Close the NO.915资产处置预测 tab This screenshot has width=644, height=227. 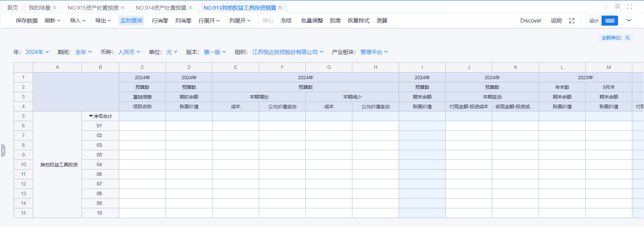(x=122, y=8)
